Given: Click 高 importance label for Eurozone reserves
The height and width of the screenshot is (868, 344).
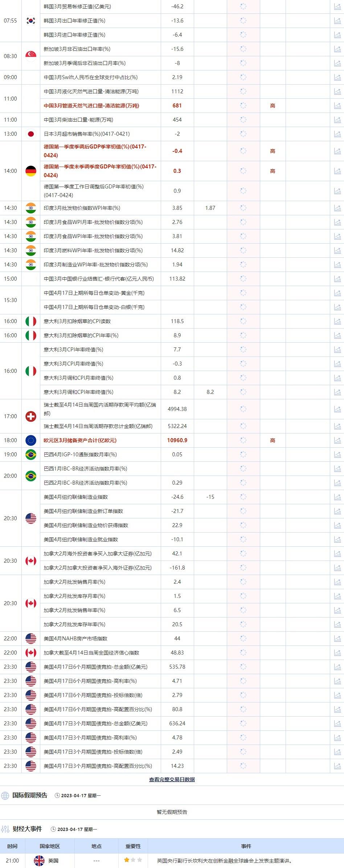Looking at the screenshot, I should [x=273, y=440].
